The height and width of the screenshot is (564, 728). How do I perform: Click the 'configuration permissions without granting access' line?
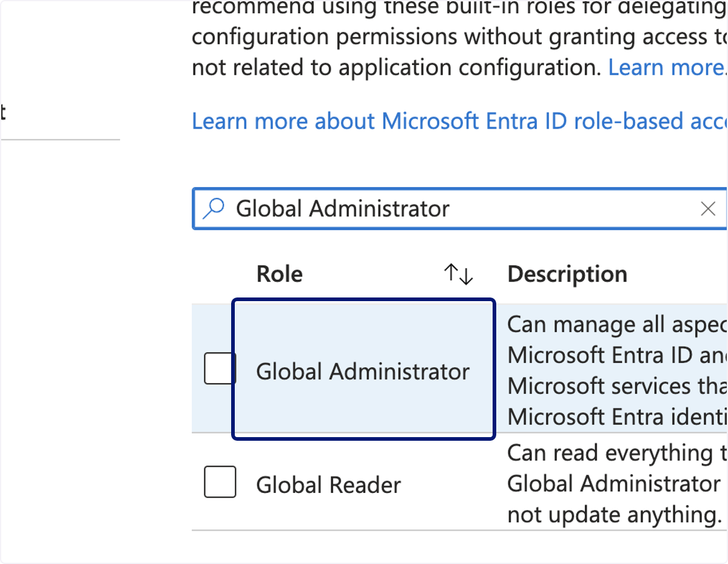click(460, 37)
